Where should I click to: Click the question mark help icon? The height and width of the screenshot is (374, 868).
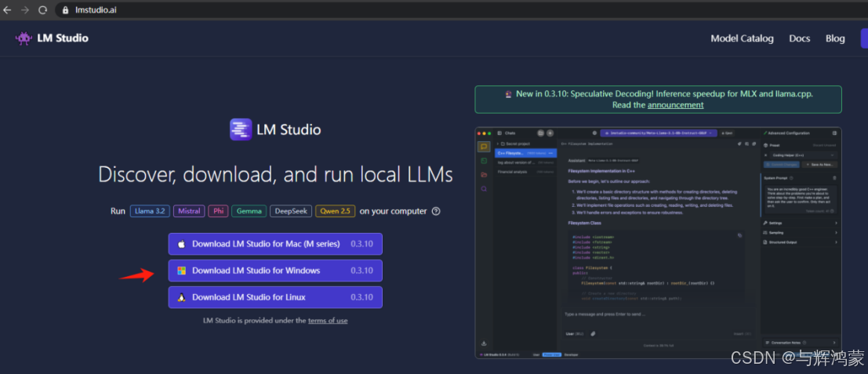click(436, 211)
